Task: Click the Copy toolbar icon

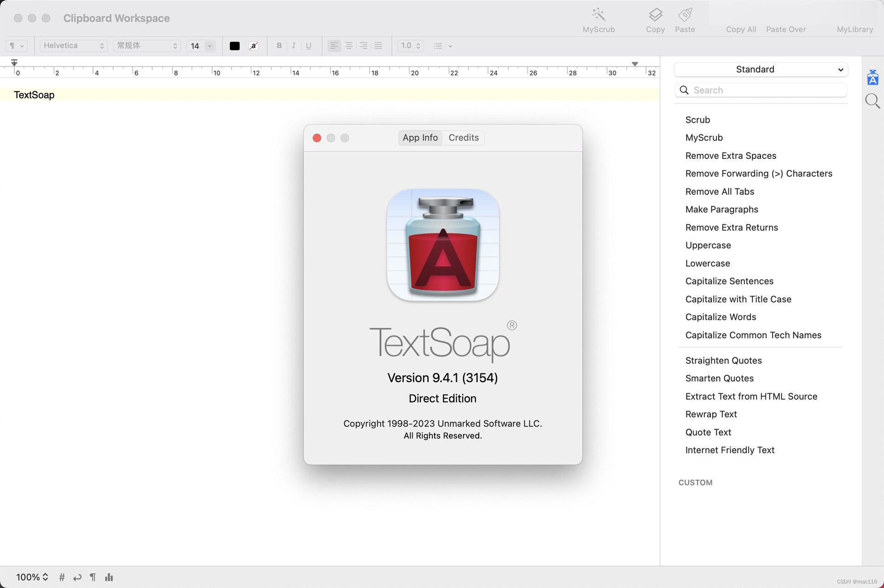Action: [655, 15]
